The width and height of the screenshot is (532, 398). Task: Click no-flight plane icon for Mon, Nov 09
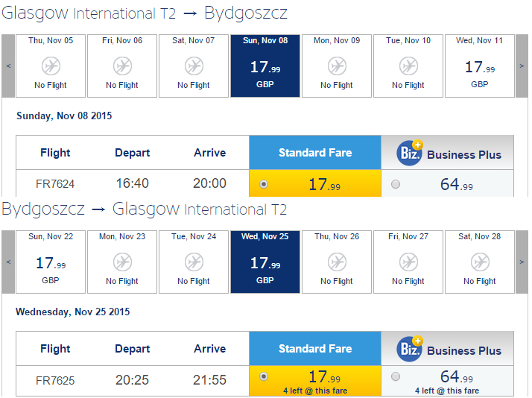(337, 66)
